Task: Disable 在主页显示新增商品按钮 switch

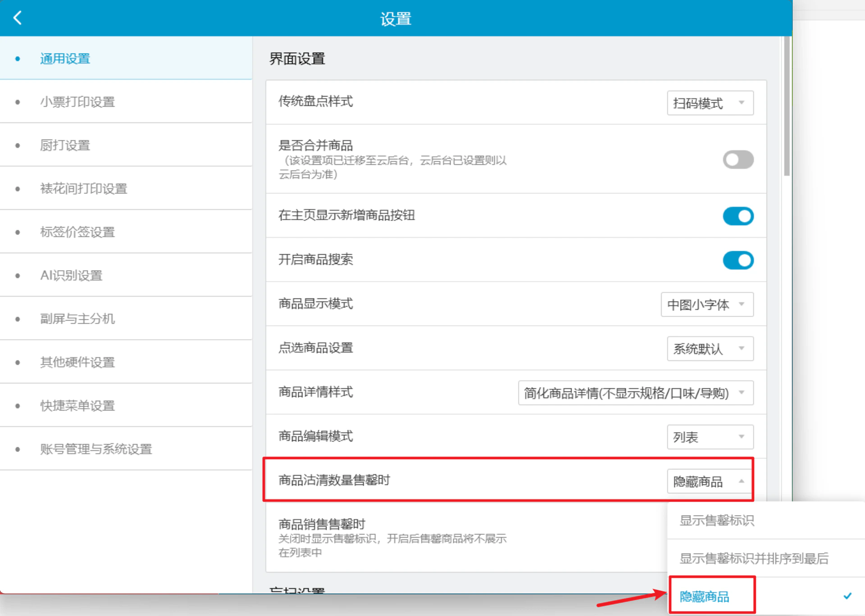Action: coord(738,216)
